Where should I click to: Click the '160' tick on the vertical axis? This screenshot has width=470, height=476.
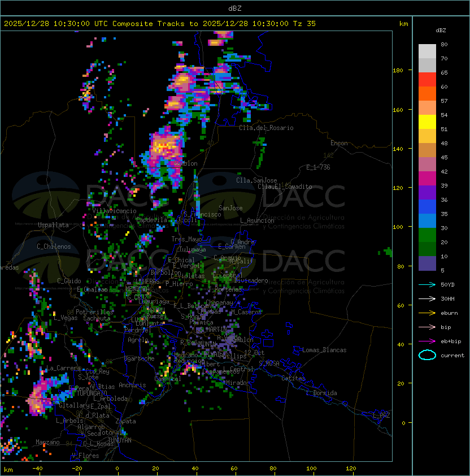[398, 110]
